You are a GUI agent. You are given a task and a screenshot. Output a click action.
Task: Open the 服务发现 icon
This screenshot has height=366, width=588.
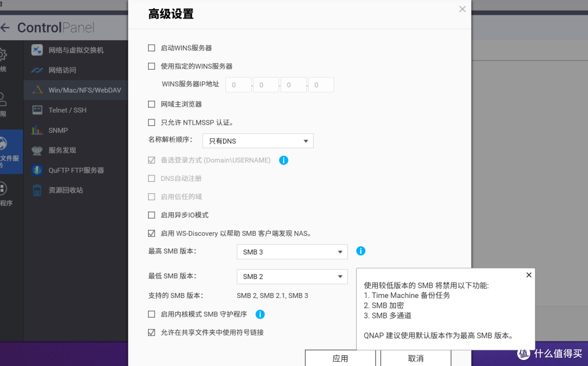pos(37,150)
